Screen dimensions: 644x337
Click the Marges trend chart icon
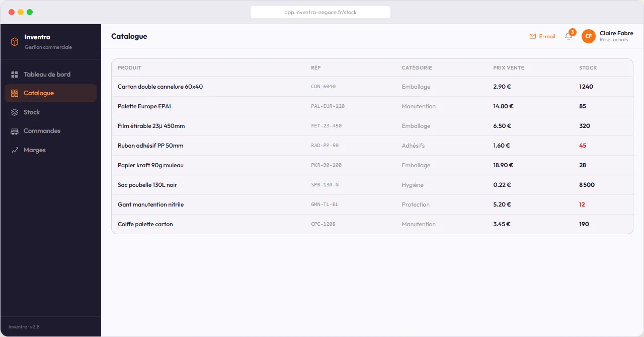(x=15, y=150)
